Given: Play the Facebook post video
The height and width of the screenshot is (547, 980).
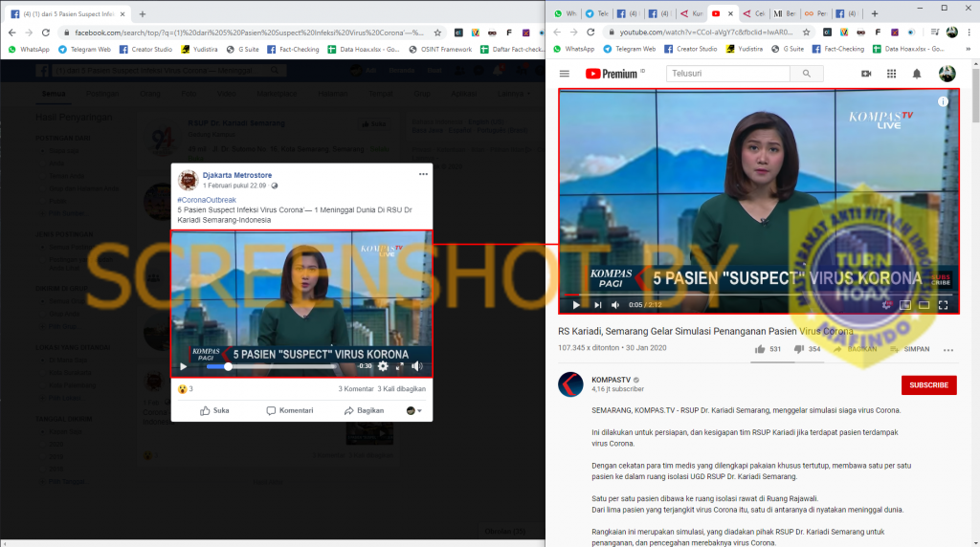Looking at the screenshot, I should pos(183,366).
